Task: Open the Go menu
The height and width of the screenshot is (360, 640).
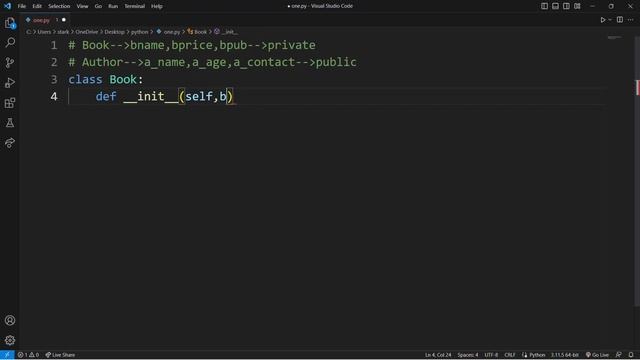Action: tap(98, 6)
